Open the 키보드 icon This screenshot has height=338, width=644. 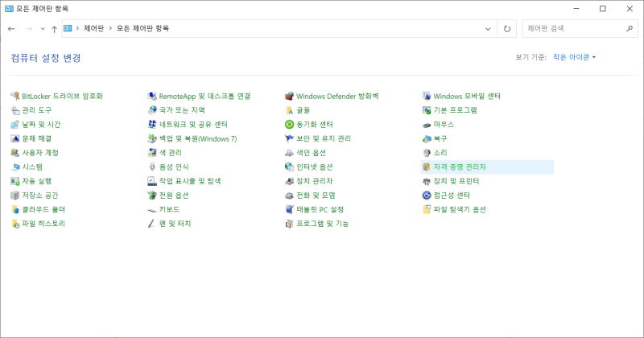point(152,210)
